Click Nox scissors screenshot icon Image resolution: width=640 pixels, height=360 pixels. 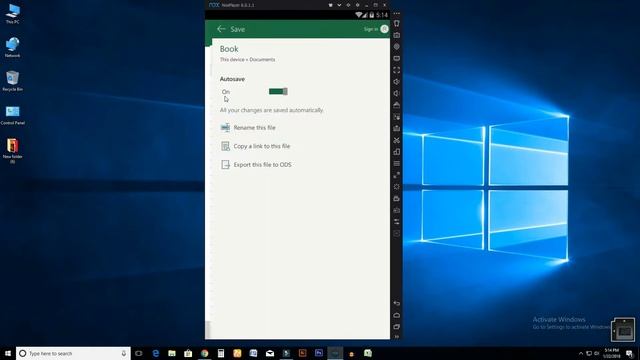tap(397, 140)
